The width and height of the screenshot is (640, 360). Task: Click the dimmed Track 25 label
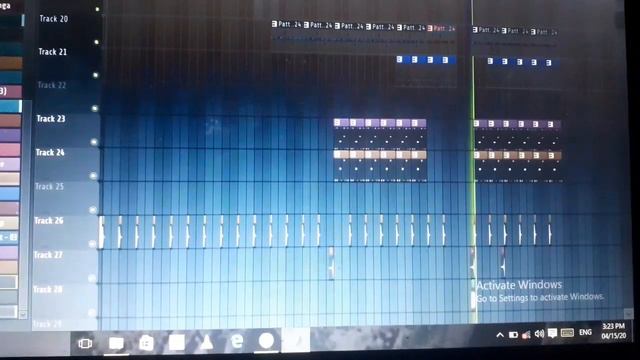coord(49,187)
